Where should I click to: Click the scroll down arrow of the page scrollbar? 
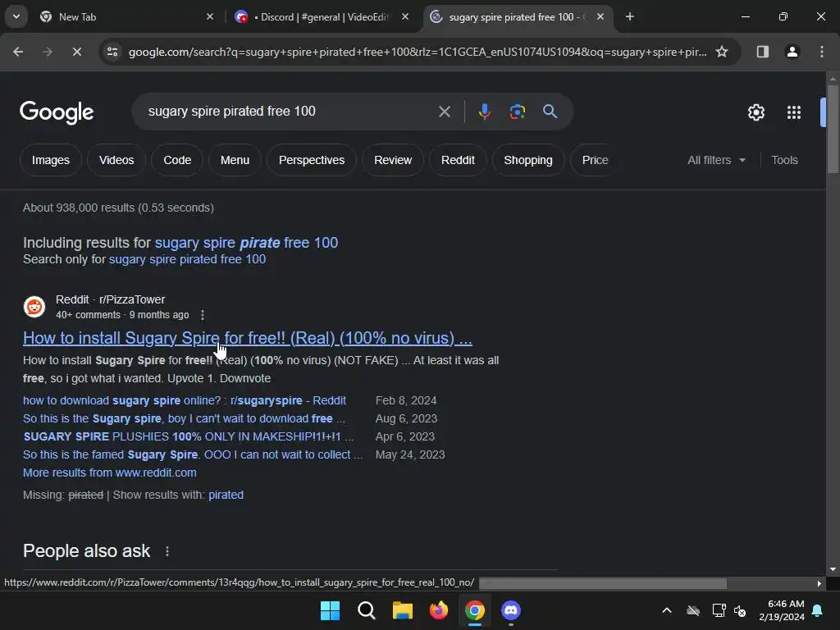click(833, 569)
